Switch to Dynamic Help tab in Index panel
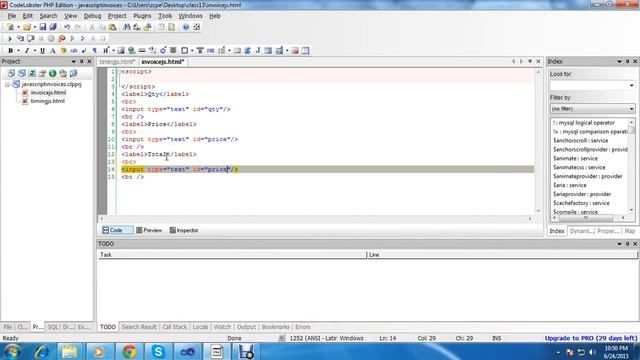640x360 pixels. click(581, 231)
